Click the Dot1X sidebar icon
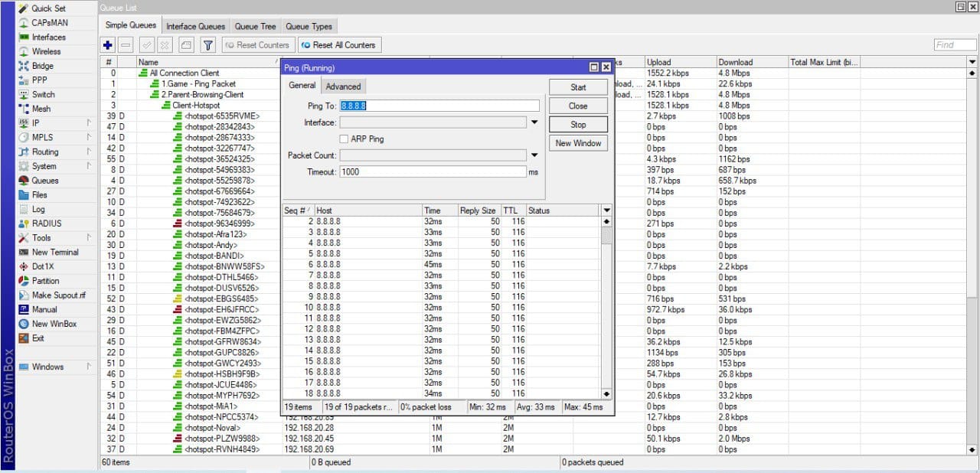The image size is (980, 473). [x=24, y=266]
